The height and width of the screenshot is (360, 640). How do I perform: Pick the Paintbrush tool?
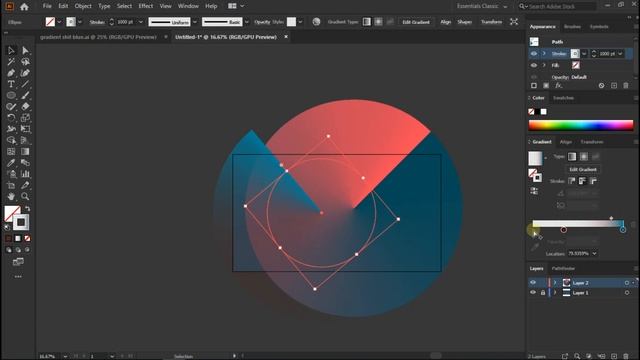click(x=25, y=96)
